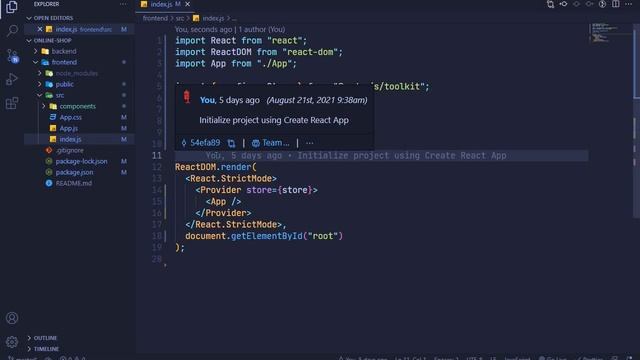
Task: Click the Team link in blame hover
Action: 270,143
